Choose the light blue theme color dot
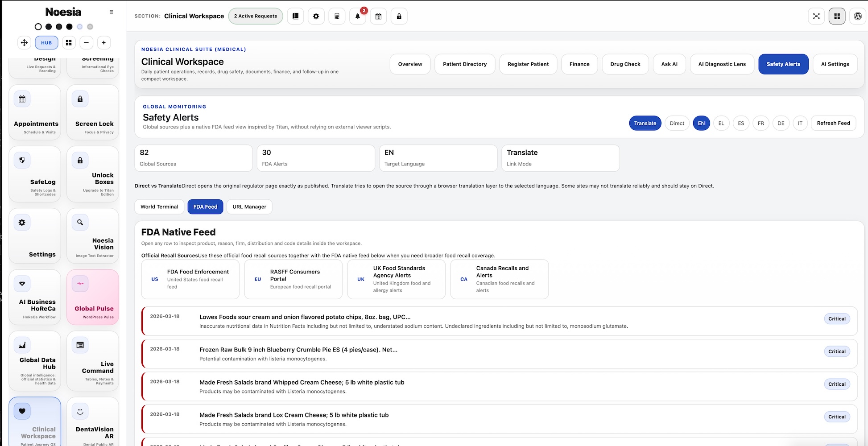Image resolution: width=868 pixels, height=446 pixels. pos(80,27)
